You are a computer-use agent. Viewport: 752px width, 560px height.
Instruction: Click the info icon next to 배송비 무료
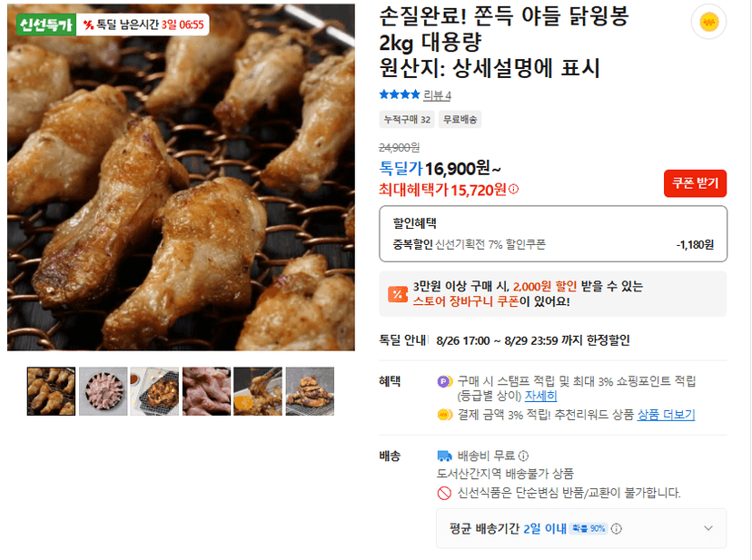pos(524,456)
